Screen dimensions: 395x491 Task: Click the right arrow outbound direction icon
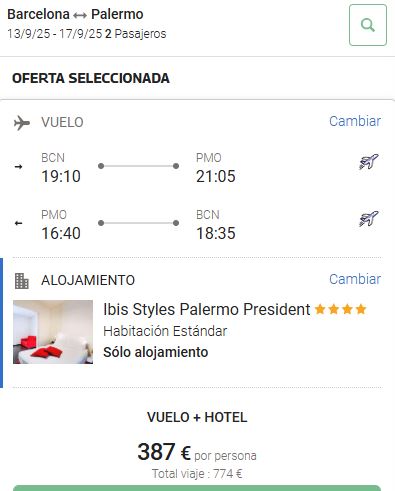tap(18, 166)
